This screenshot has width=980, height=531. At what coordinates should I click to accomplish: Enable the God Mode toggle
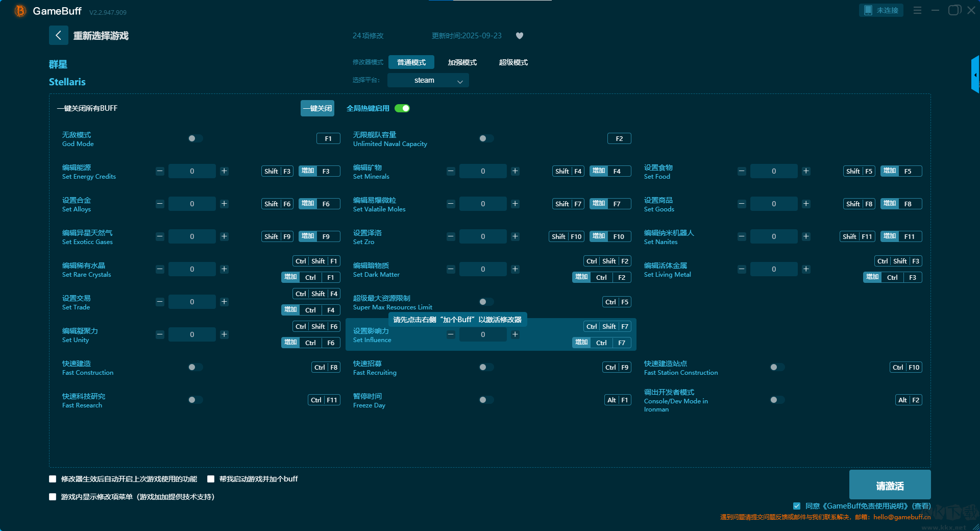(194, 138)
